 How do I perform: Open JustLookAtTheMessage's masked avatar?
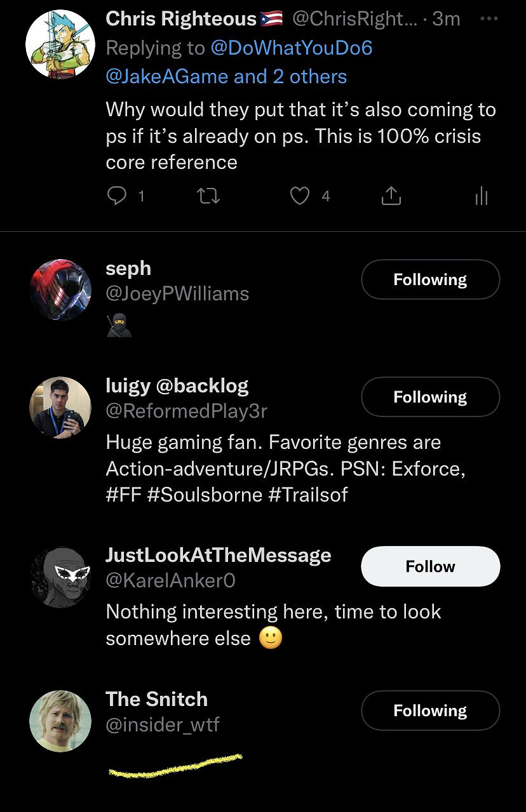(x=60, y=576)
